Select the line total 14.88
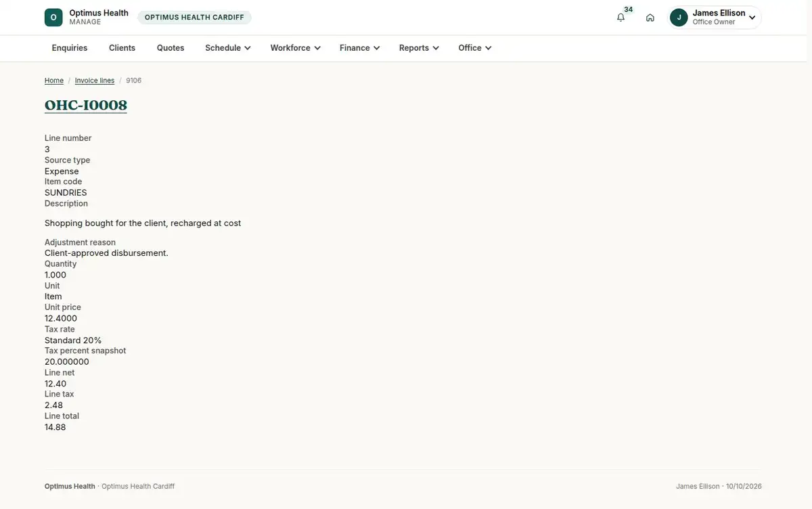812x509 pixels. tap(55, 427)
